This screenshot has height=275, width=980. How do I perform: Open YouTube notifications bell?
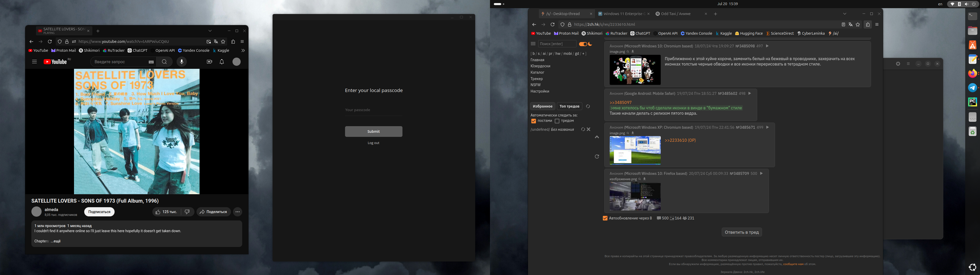tap(222, 62)
